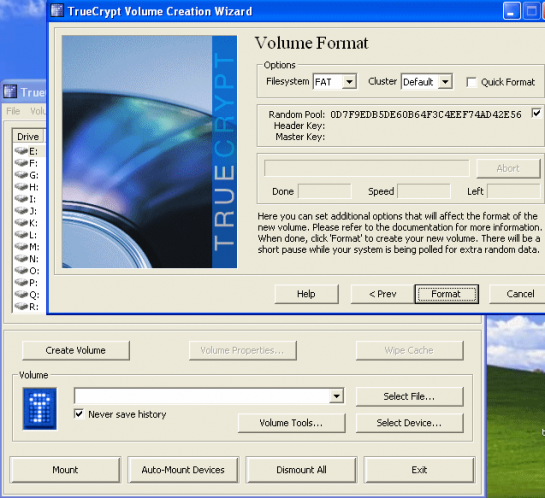Click the TrueCrypt wizard title bar icon
This screenshot has height=498, width=545.
(x=57, y=11)
